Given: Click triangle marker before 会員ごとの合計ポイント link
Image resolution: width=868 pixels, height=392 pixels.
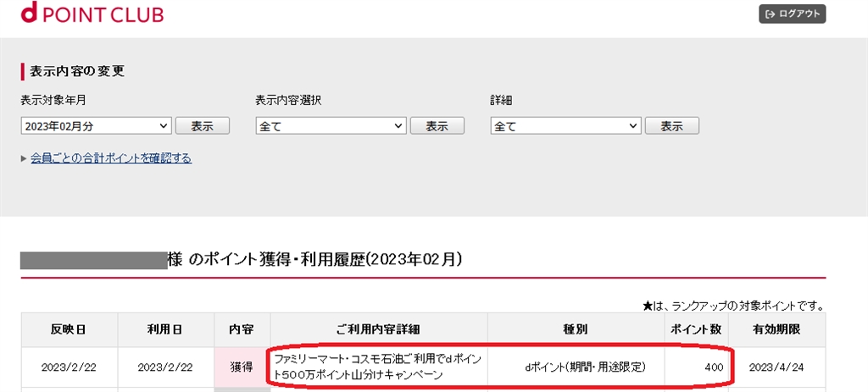Looking at the screenshot, I should point(24,158).
